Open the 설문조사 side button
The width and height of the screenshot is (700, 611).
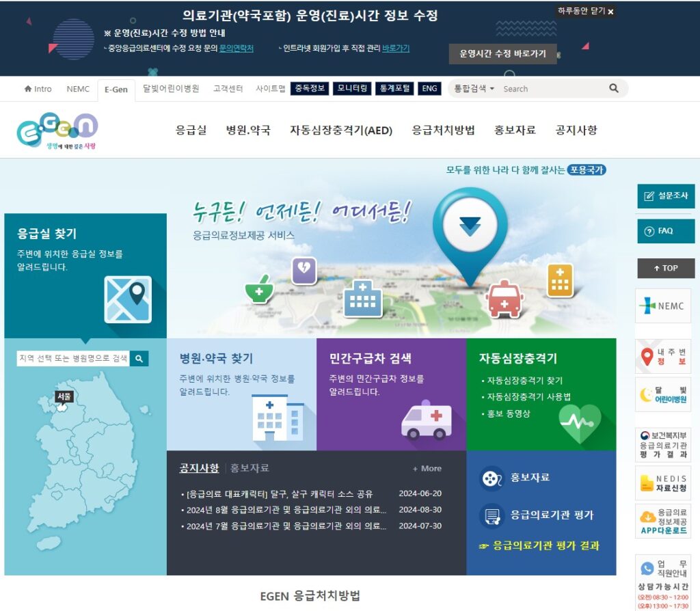666,196
